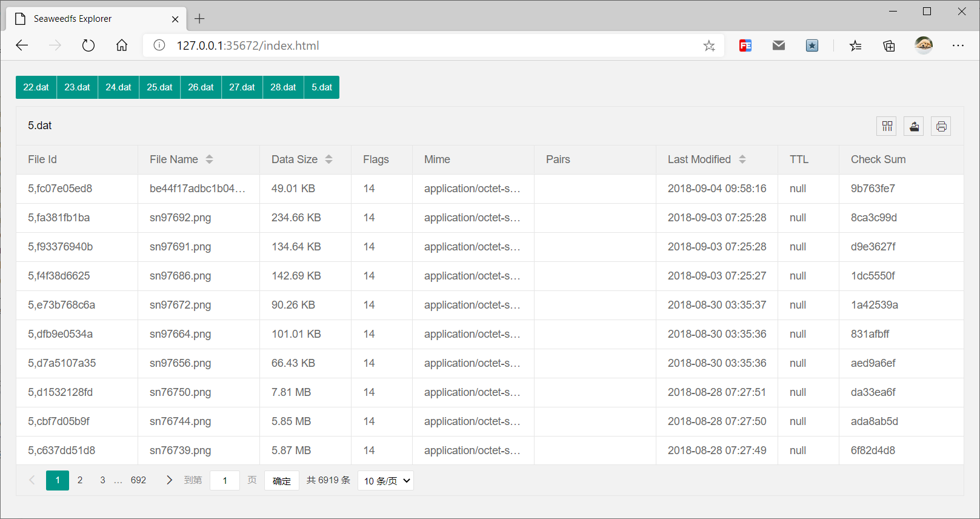Click the page number input field
Screen dimensions: 980x519
pos(225,481)
